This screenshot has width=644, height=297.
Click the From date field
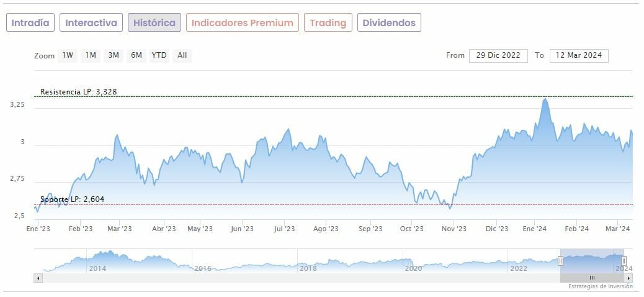(498, 55)
